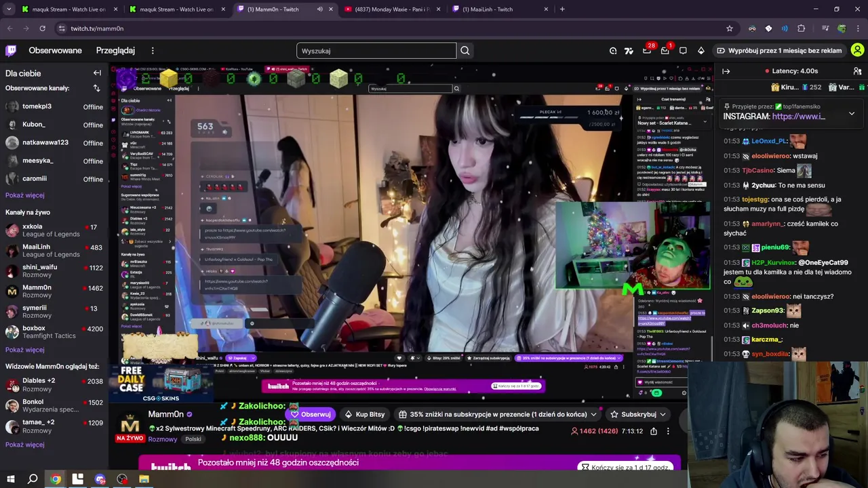This screenshot has height=488, width=868.
Task: Open MaaiLinh live channel in sidebar
Action: 54,251
